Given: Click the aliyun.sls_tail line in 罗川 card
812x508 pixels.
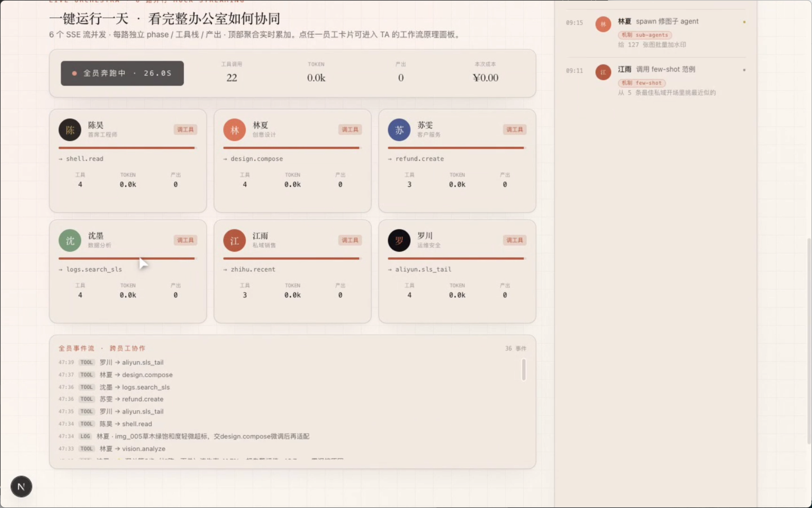Looking at the screenshot, I should pos(419,269).
